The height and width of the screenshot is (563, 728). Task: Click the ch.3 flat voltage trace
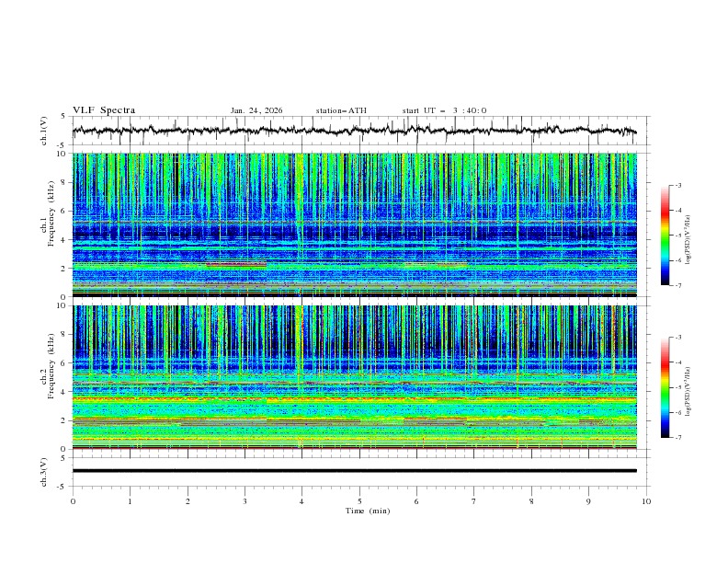pyautogui.click(x=355, y=471)
